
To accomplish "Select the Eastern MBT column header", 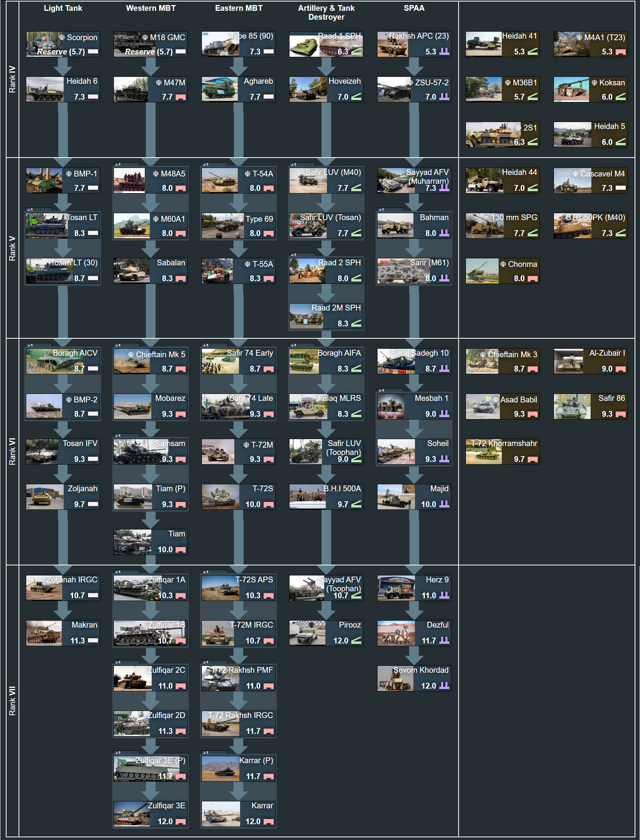I will click(239, 8).
